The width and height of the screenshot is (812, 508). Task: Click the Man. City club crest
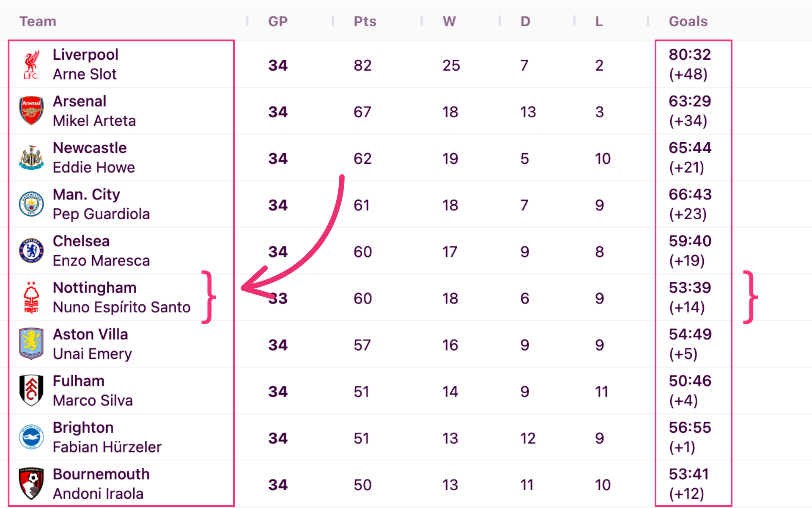pyautogui.click(x=31, y=204)
